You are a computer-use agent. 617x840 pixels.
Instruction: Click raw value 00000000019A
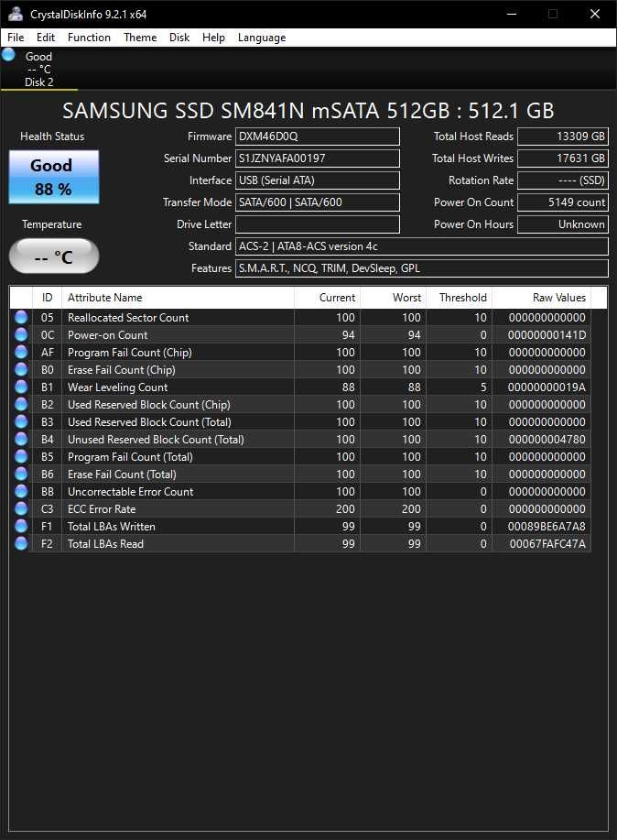547,387
